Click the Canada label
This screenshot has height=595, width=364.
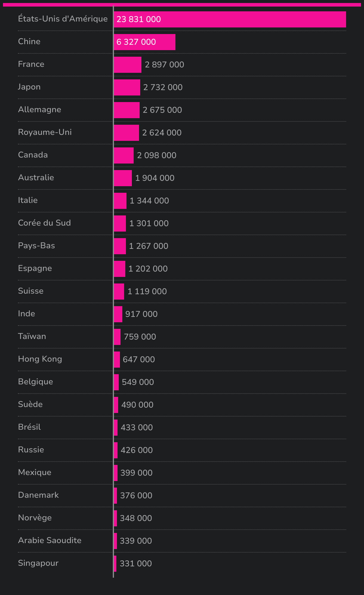33,155
